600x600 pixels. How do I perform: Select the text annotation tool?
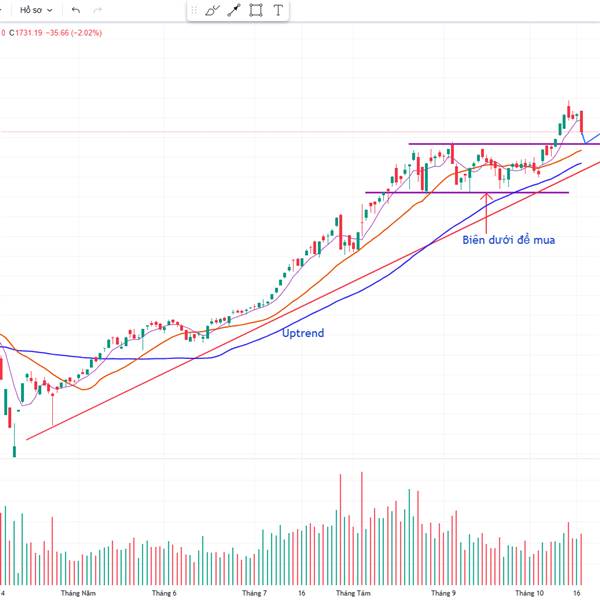[278, 11]
